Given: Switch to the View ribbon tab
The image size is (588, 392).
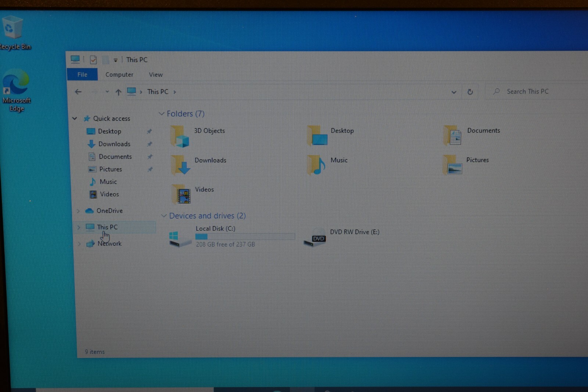Looking at the screenshot, I should [x=156, y=75].
